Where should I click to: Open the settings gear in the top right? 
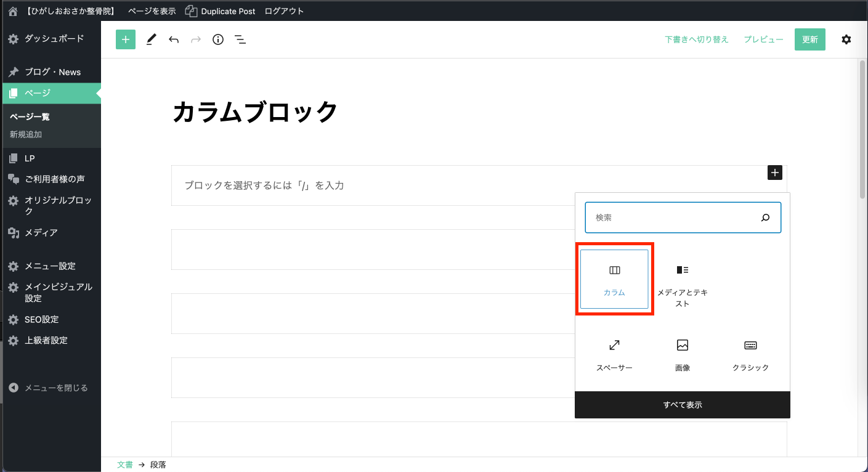click(x=846, y=39)
